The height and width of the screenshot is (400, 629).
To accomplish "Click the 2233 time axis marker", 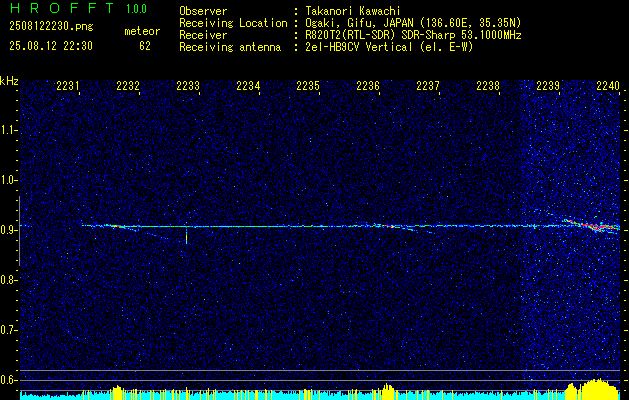I will click(188, 85).
